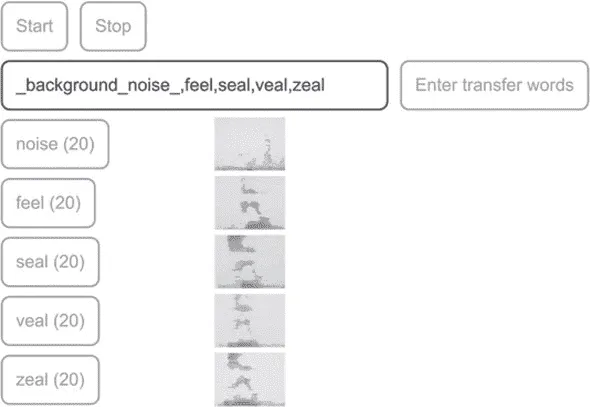Click the zeal (20) button
This screenshot has width=590, height=407.
pos(50,380)
